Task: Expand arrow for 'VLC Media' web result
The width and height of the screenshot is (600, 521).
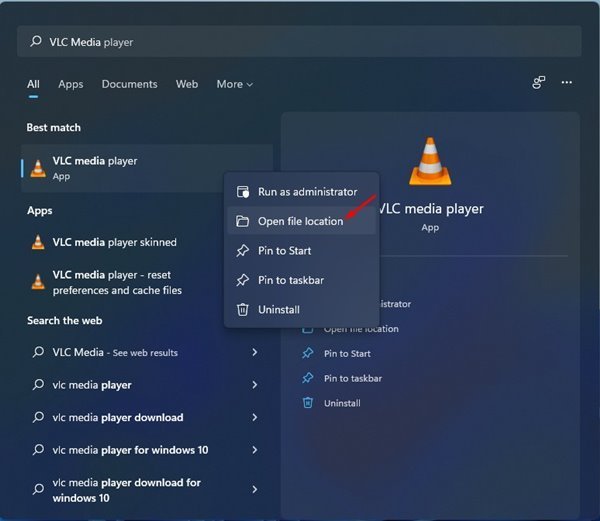Action: 255,353
